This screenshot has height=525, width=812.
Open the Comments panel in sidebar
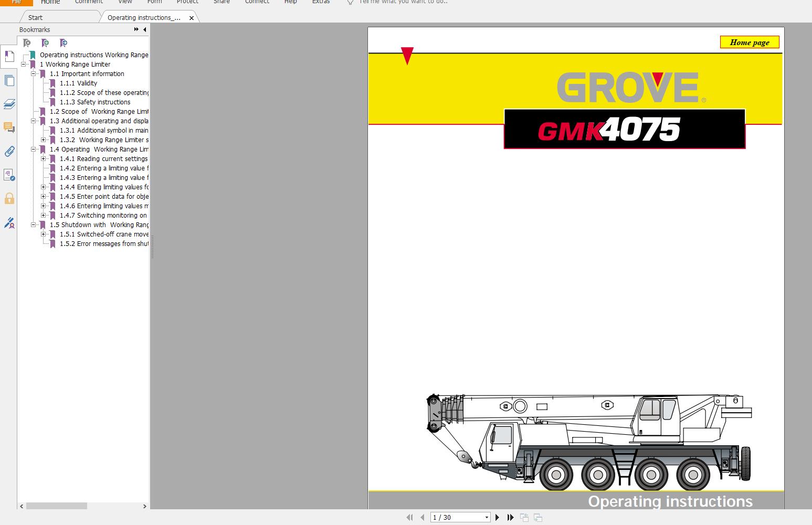pos(9,127)
